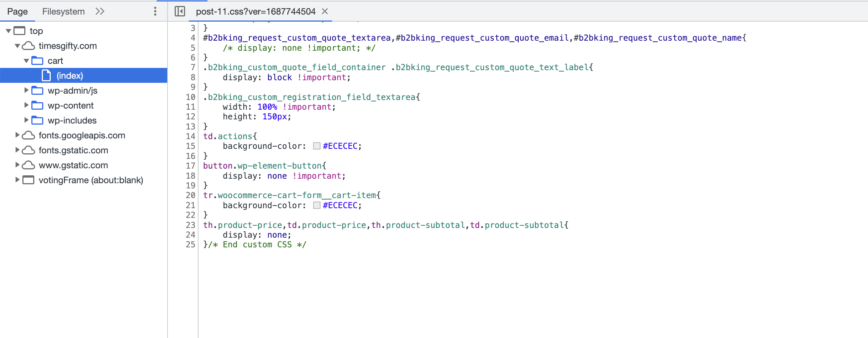Collapse the cart folder arrow
Screen dimensions: 868x338
click(x=26, y=61)
